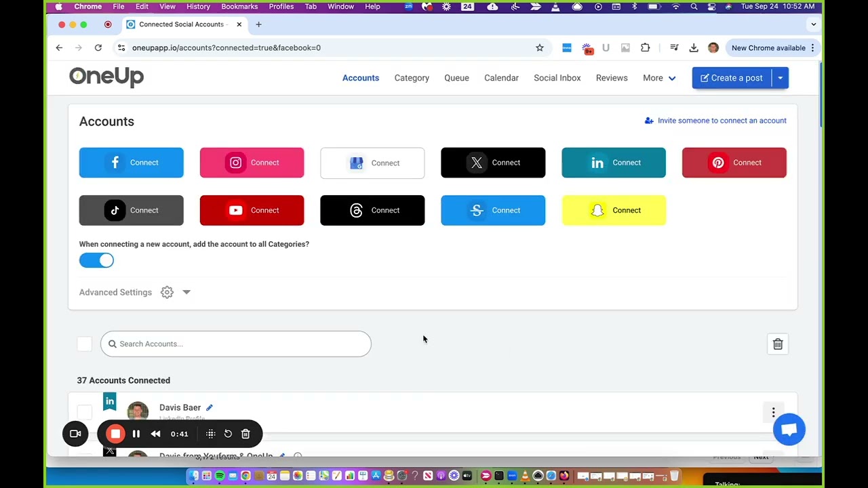
Task: Restart the recording with circular arrow
Action: [x=228, y=434]
